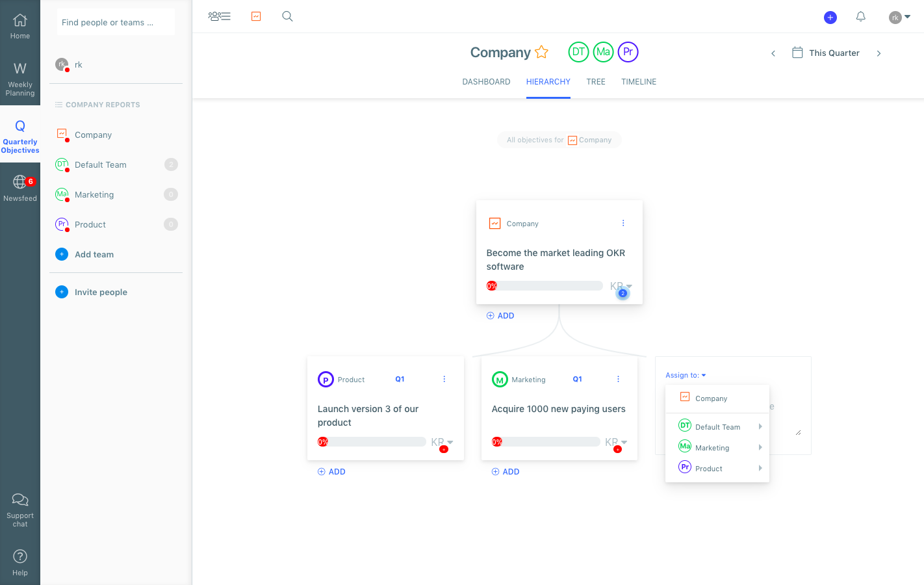Click ADD below the Company objective
Screen dimensions: 924x585
coord(500,316)
